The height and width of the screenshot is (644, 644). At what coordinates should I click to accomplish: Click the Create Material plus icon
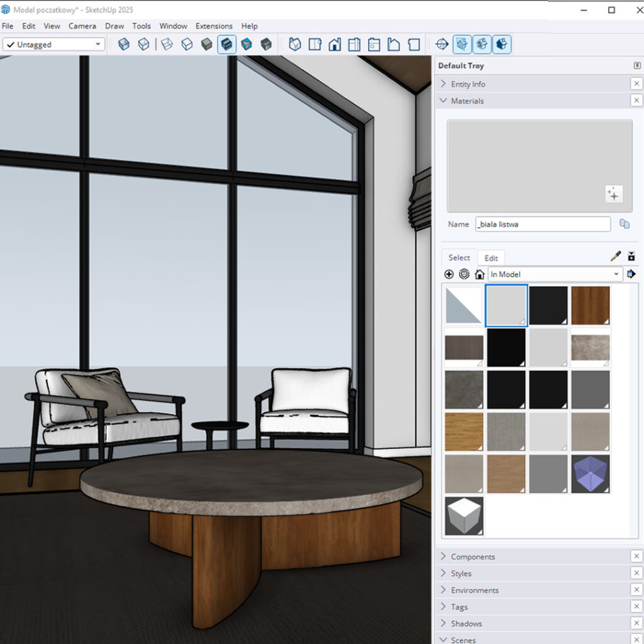pos(448,274)
